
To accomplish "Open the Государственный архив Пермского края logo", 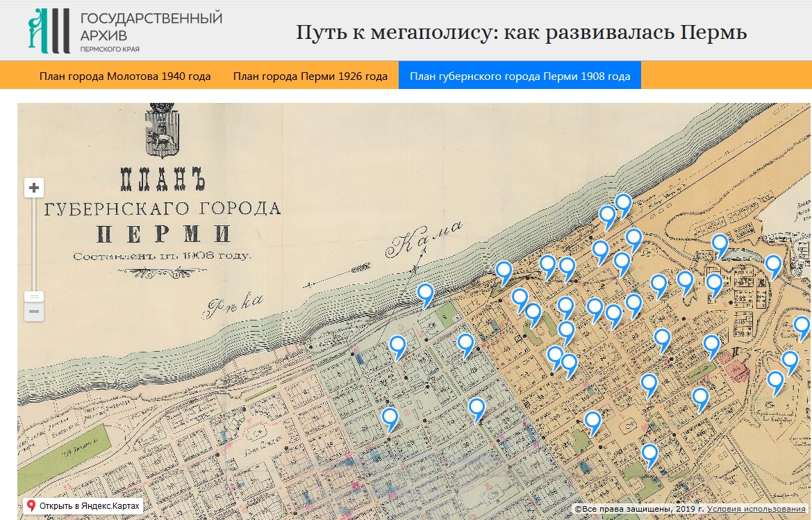I will [x=125, y=31].
